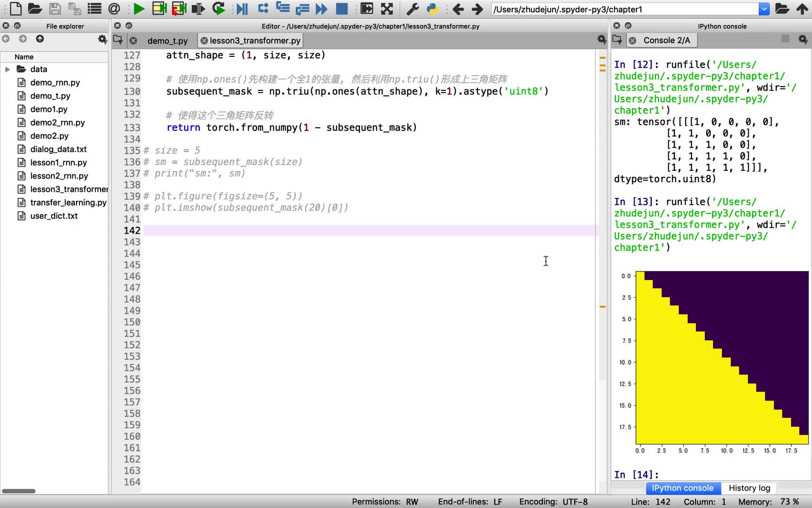This screenshot has height=508, width=812.
Task: Go forward to next cursor position
Action: (477, 8)
